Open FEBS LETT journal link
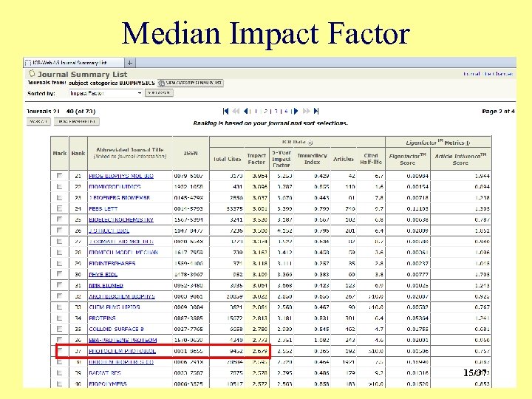 pyautogui.click(x=103, y=208)
